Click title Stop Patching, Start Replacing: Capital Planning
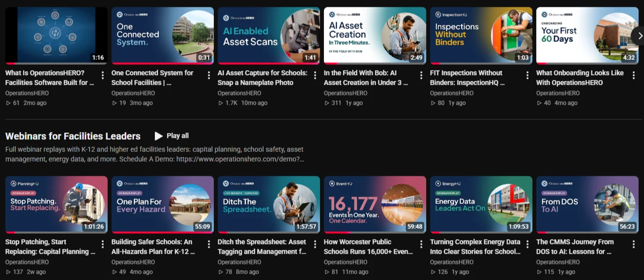This screenshot has height=280, width=644. pyautogui.click(x=50, y=247)
